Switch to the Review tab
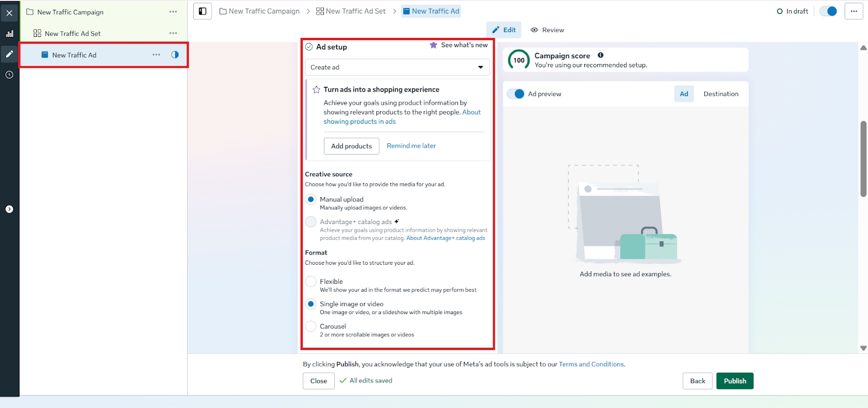 coord(547,30)
